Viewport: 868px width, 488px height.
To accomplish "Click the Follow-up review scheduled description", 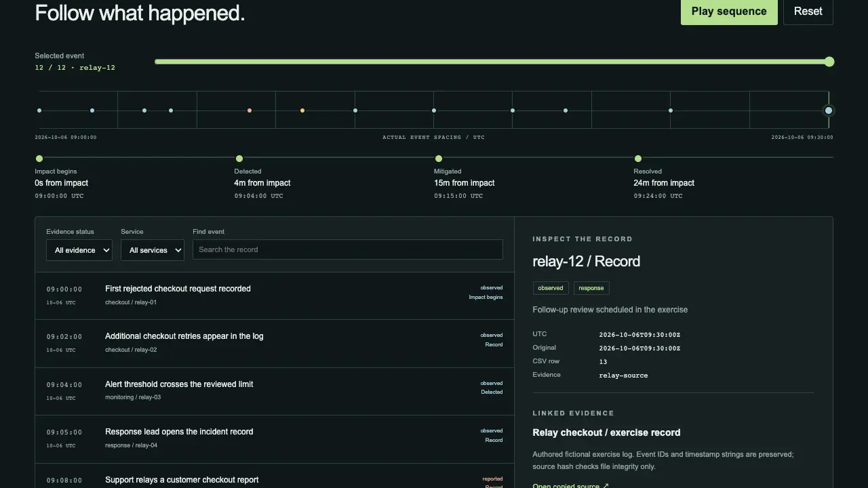I will (610, 310).
